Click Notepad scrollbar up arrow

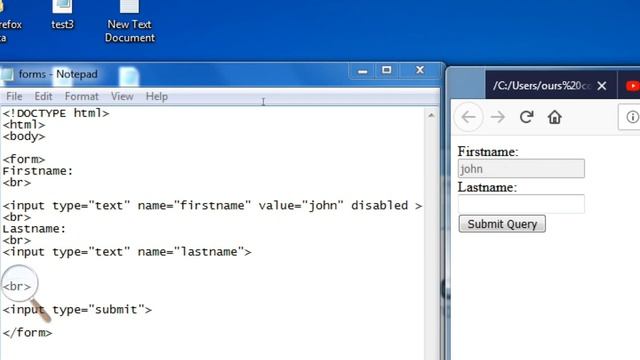pos(431,116)
